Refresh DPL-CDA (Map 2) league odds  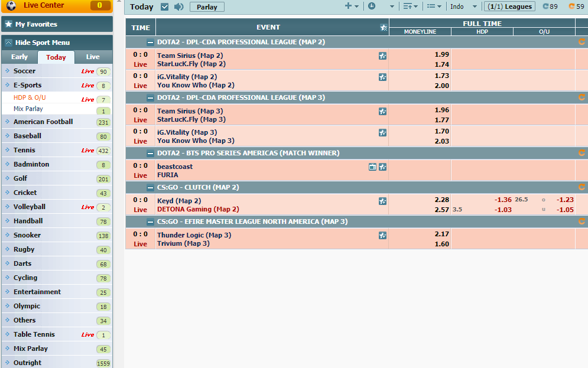[x=581, y=42]
